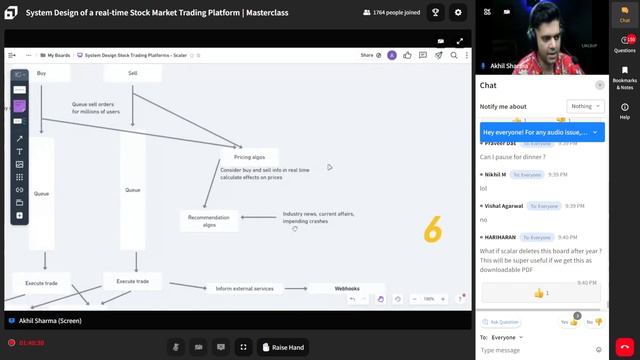Click the 100% zoom level

pyautogui.click(x=429, y=299)
